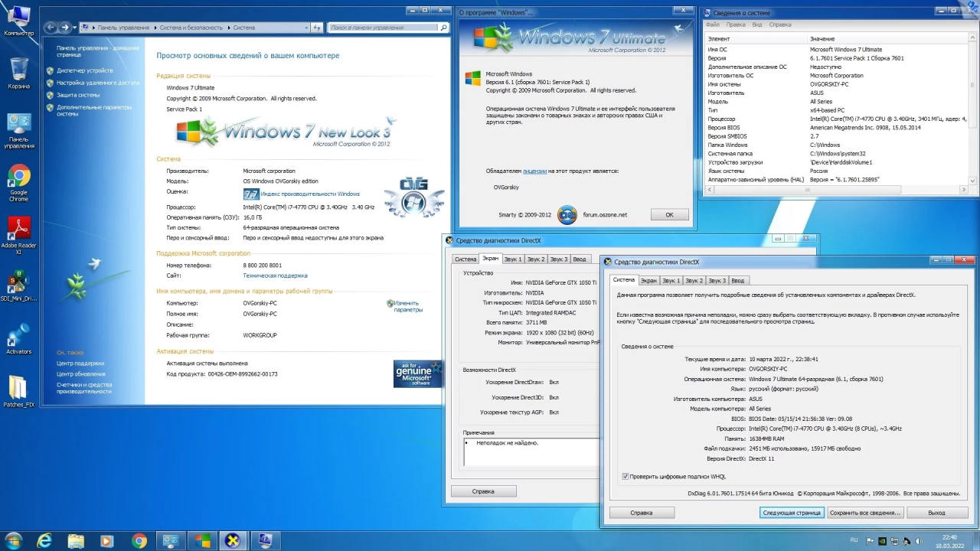Screen dimensions: 980x551
Task: Click the shield icon beside Изменить параметры
Action: coord(390,304)
